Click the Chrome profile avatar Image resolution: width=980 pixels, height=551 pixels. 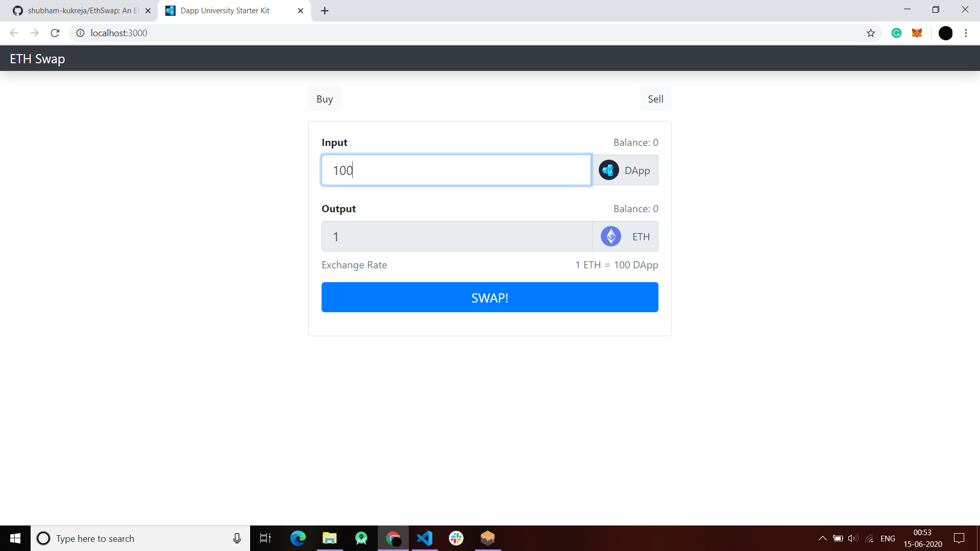pos(945,33)
